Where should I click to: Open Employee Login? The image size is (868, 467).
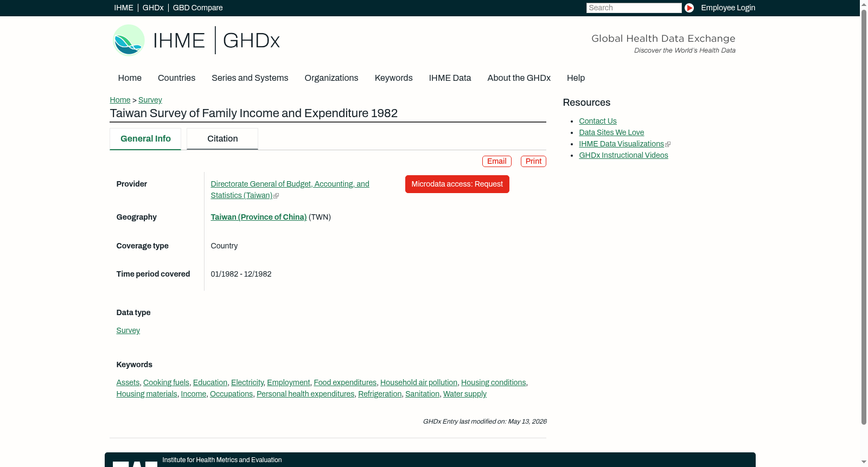click(728, 8)
